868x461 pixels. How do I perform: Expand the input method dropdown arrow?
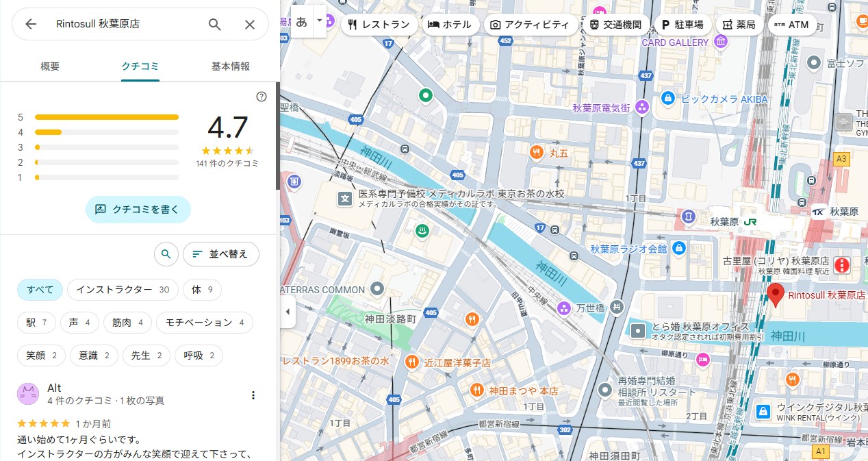pyautogui.click(x=320, y=21)
